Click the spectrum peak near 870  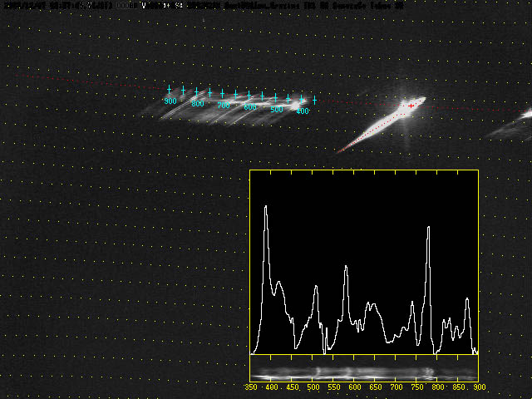[467, 299]
